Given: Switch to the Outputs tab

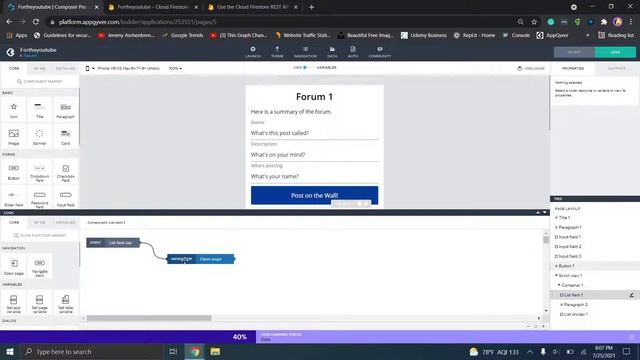Looking at the screenshot, I should pyautogui.click(x=617, y=69).
